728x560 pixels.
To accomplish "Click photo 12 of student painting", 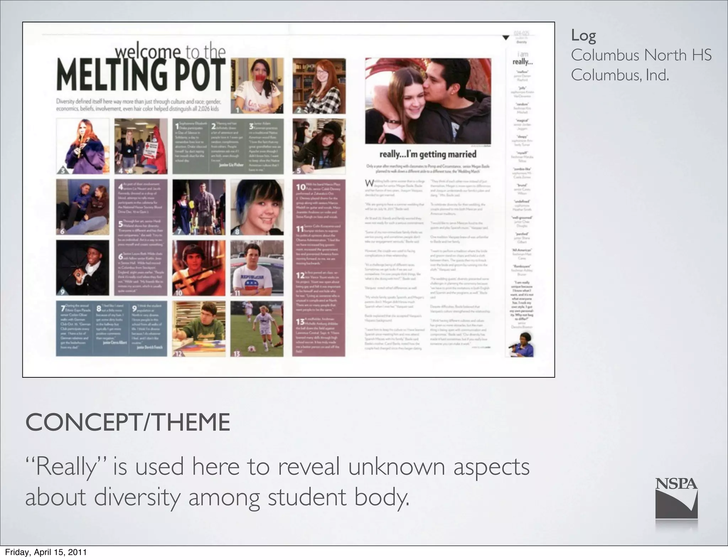I will click(199, 329).
